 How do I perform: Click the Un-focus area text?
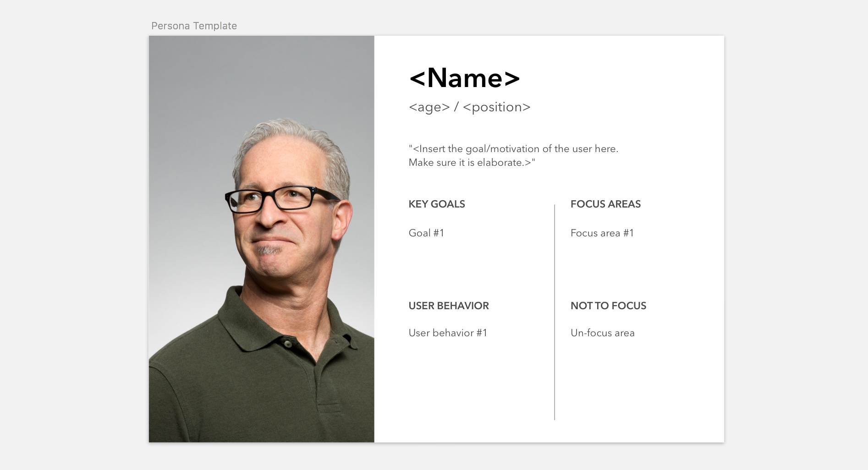(602, 333)
